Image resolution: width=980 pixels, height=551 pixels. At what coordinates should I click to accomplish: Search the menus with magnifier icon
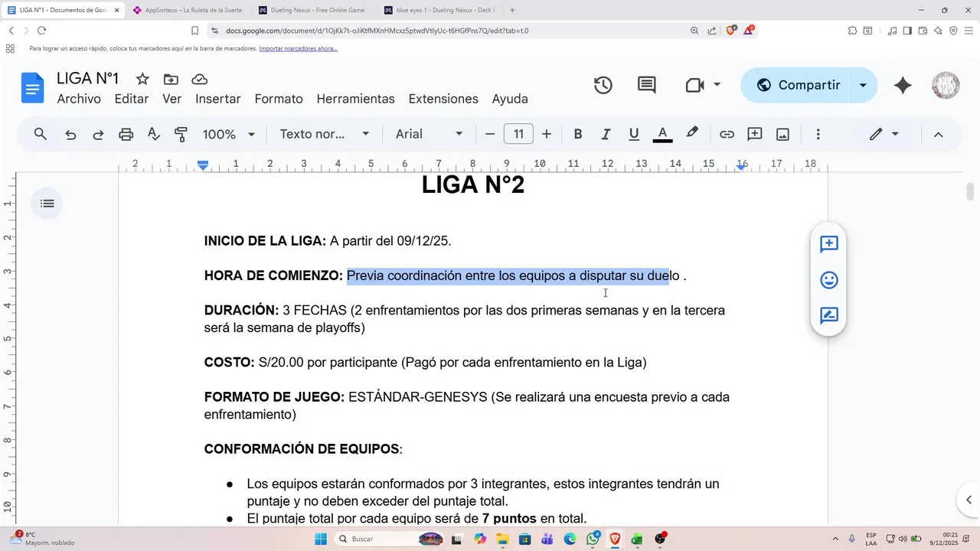[x=41, y=134]
